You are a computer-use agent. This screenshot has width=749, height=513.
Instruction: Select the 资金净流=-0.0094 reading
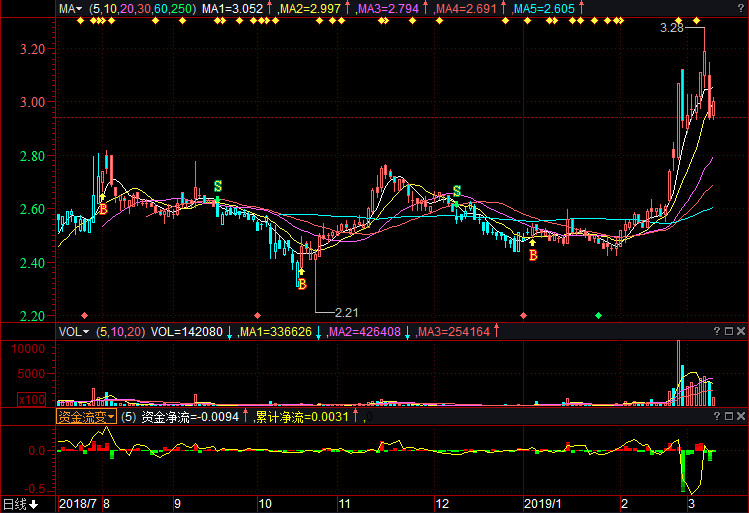[190, 417]
